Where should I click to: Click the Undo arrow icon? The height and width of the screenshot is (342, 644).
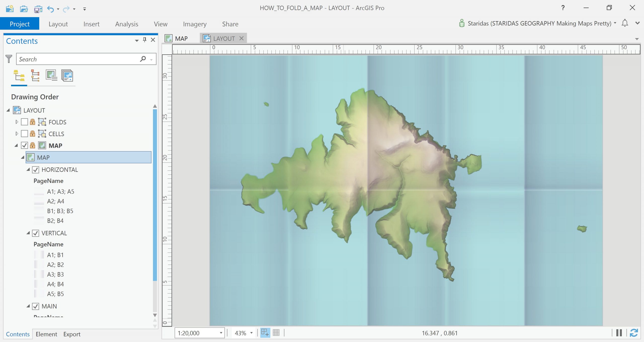click(x=50, y=9)
